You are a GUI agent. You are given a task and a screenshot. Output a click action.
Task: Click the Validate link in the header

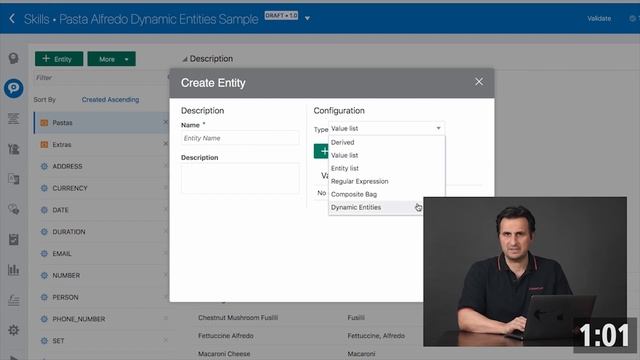pyautogui.click(x=599, y=18)
